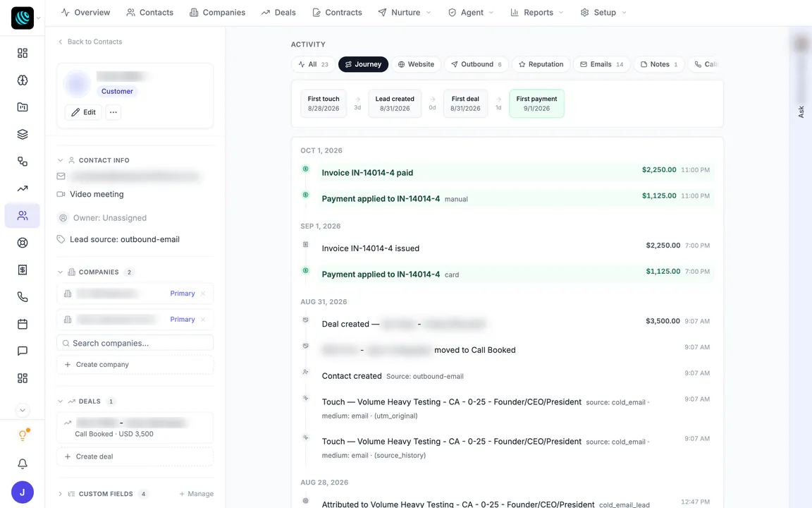The image size is (812, 508).
Task: Open the Setup dropdown menu
Action: (603, 13)
